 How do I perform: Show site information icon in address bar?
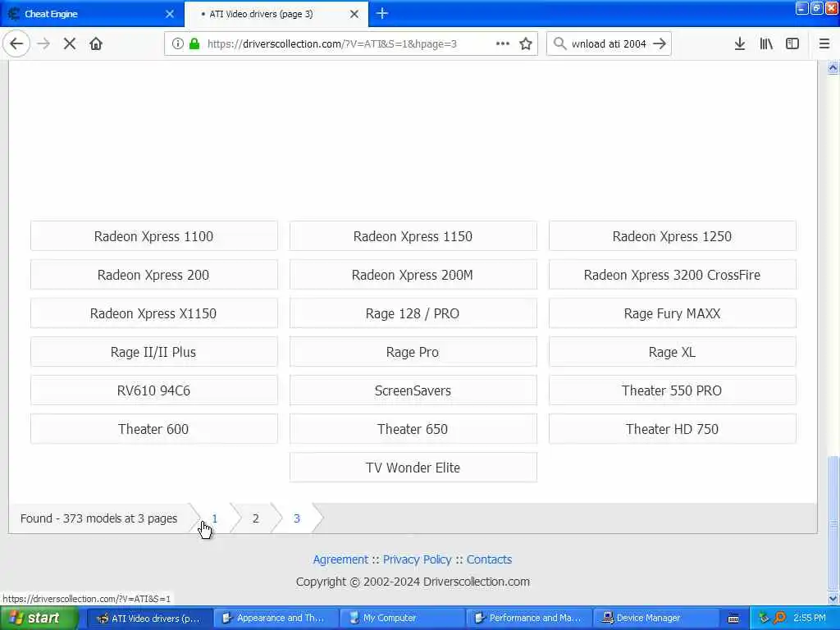[177, 44]
